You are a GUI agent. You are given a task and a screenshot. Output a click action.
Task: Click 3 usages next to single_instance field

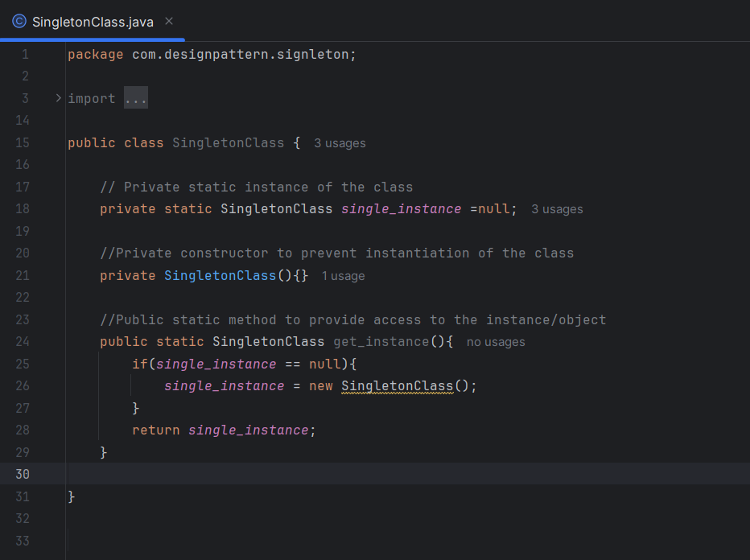[557, 208]
